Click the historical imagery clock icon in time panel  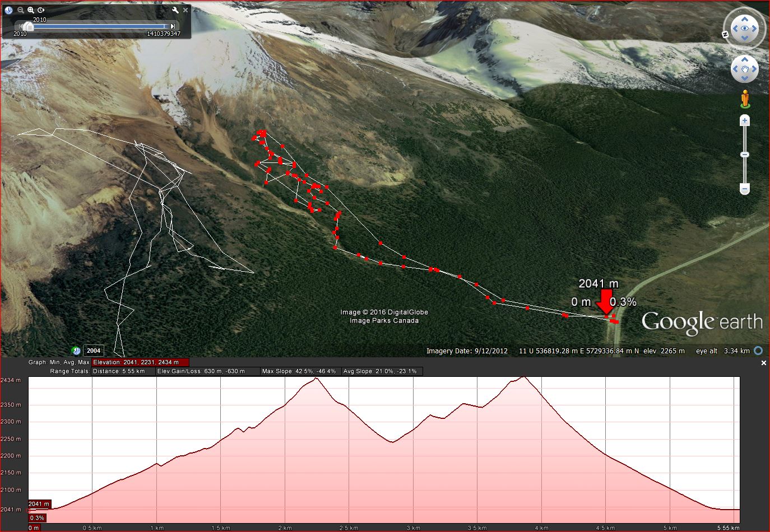coord(8,10)
